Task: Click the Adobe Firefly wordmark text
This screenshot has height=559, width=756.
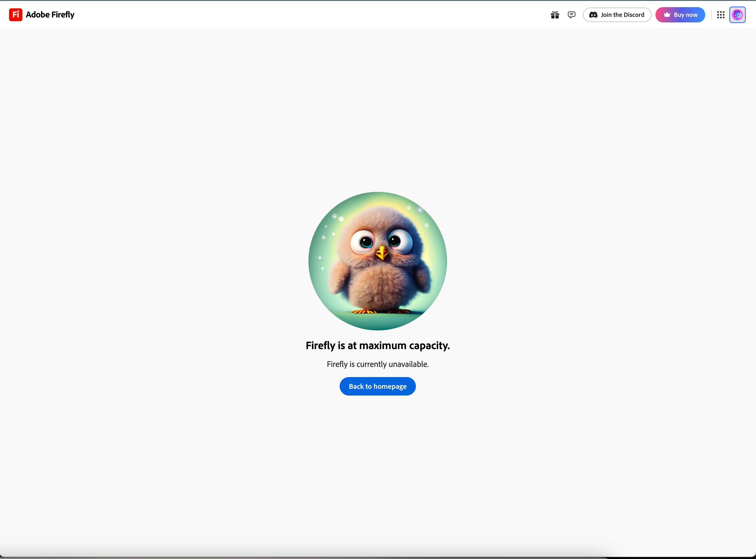Action: tap(50, 15)
